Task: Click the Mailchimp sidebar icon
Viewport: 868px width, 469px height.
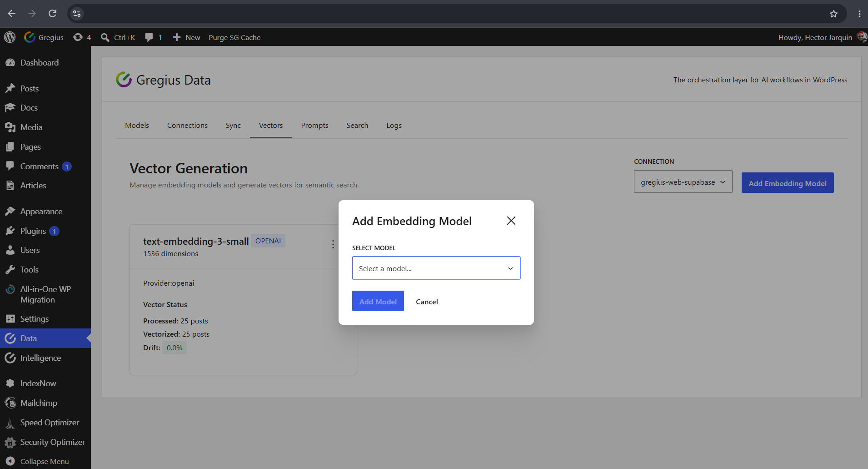Action: coord(10,403)
